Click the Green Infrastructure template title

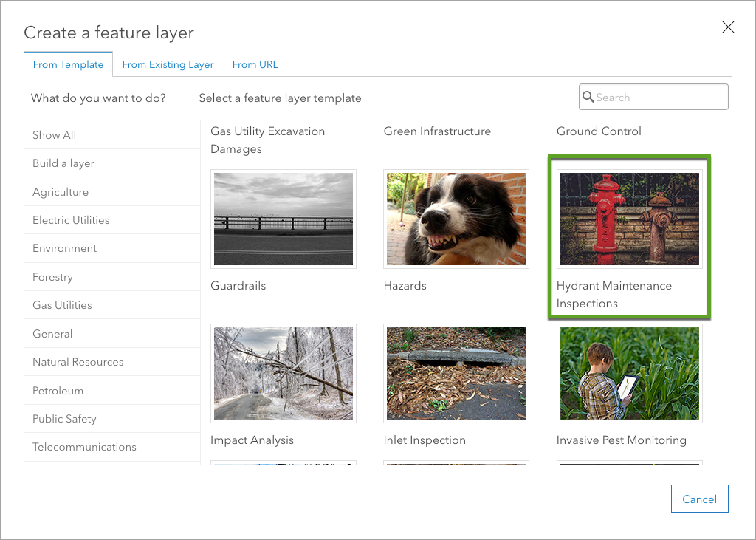coord(437,131)
